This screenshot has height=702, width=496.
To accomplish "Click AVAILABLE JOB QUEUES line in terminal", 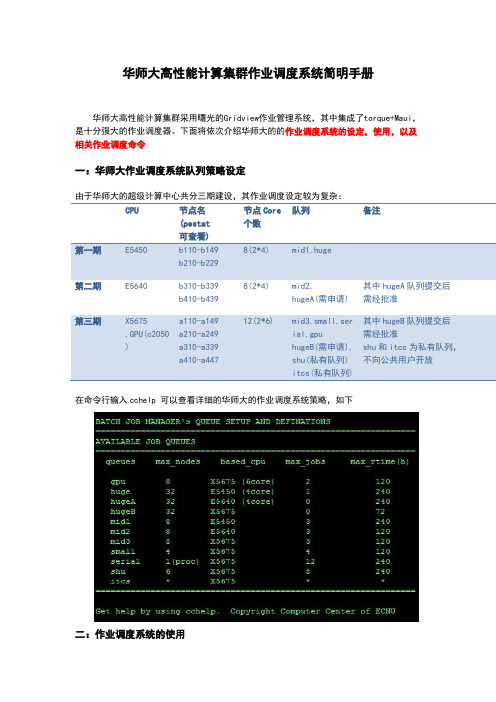I will pos(145,441).
